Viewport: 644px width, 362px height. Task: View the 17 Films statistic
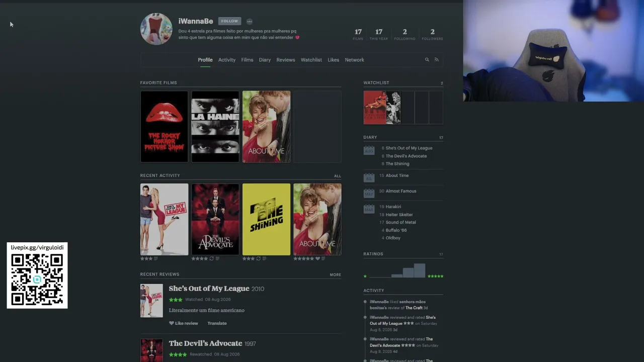point(358,34)
